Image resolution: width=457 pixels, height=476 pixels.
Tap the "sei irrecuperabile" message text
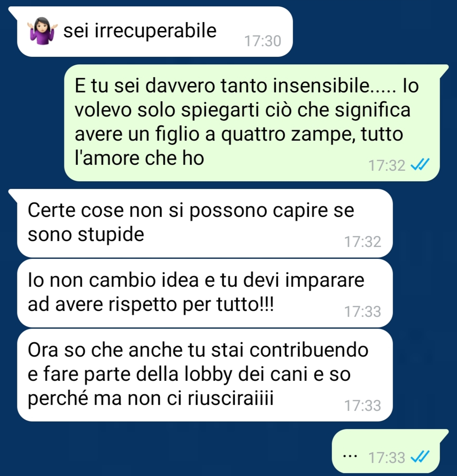tap(140, 31)
